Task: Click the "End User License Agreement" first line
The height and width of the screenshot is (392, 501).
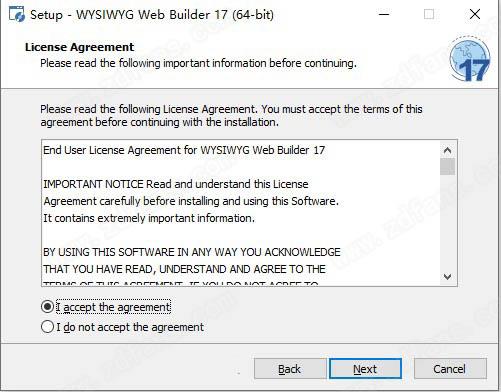Action: 184,150
